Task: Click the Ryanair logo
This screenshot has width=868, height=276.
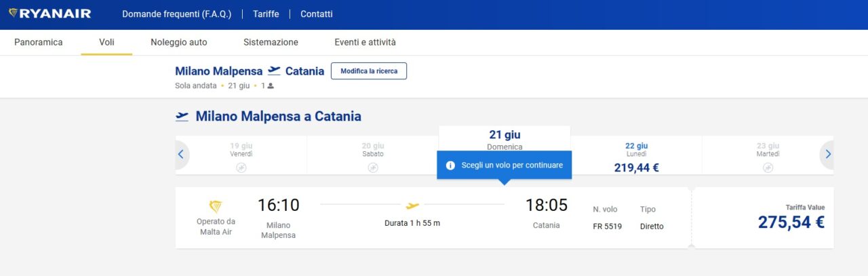Action: (x=50, y=14)
